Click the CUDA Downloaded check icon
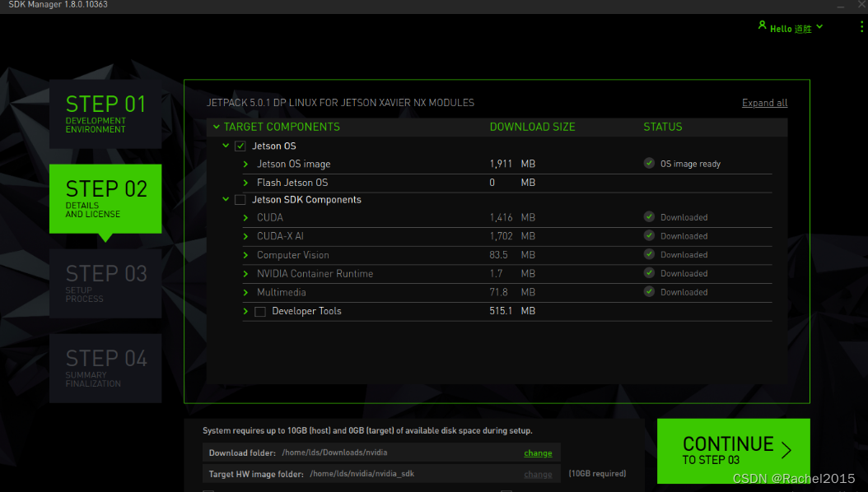Viewport: 868px width, 492px height. click(x=649, y=216)
